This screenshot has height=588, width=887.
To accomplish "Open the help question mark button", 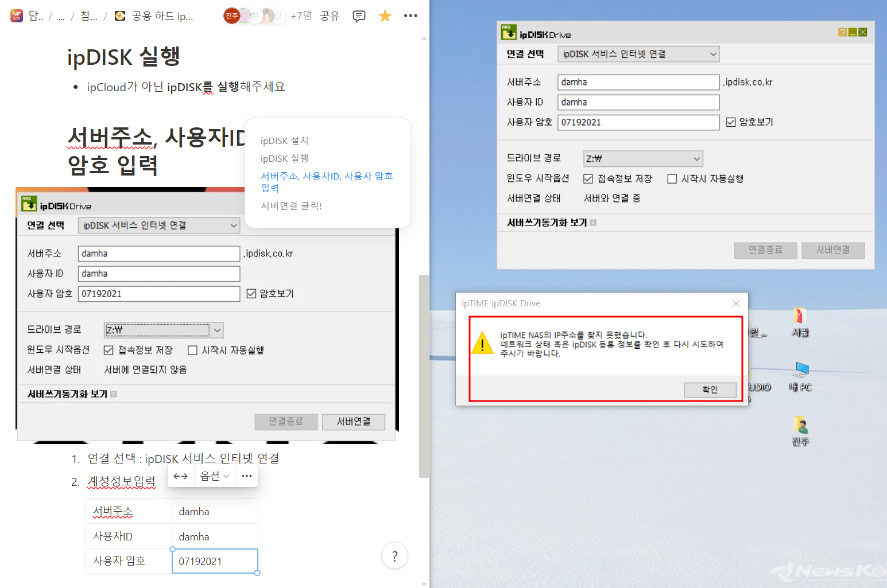I will pos(394,556).
